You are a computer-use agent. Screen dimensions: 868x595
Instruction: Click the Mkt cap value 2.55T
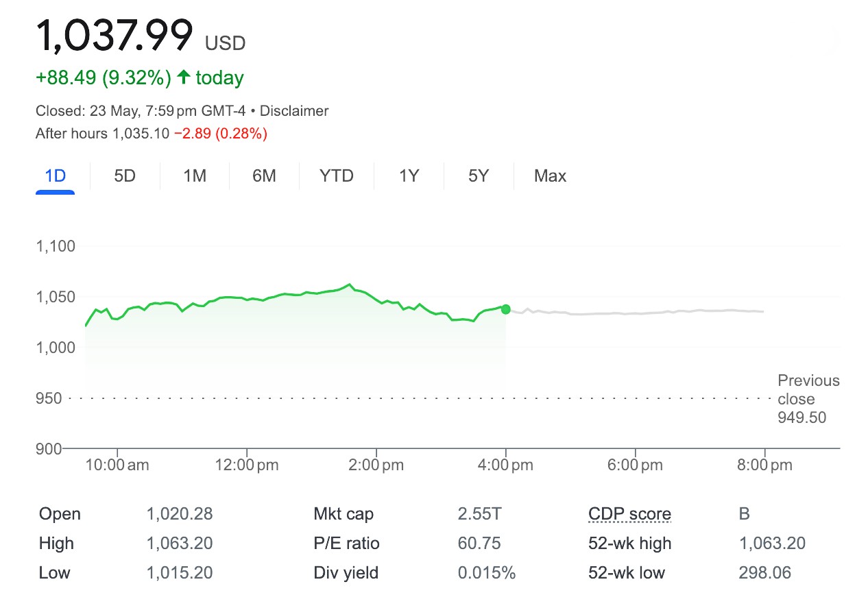tap(479, 514)
